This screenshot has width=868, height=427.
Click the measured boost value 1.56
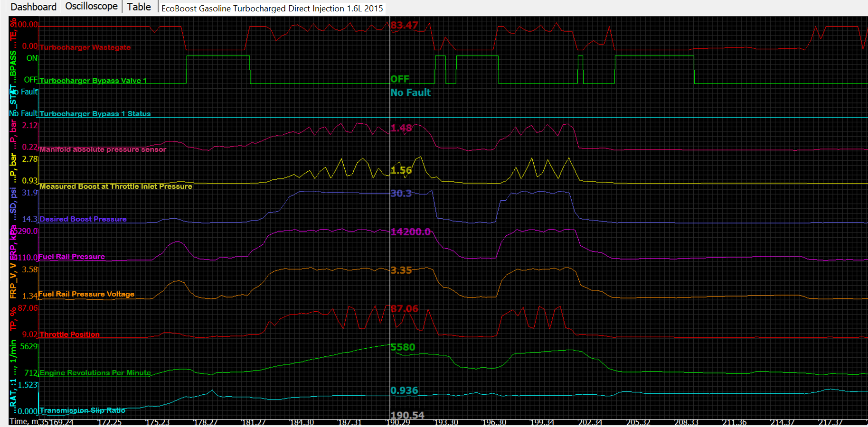[401, 170]
